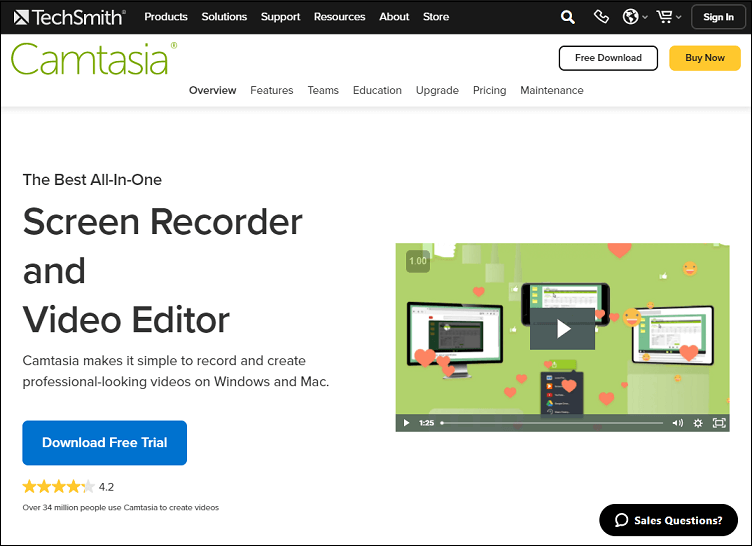752x546 pixels.
Task: Click the phone contact icon
Action: (601, 17)
